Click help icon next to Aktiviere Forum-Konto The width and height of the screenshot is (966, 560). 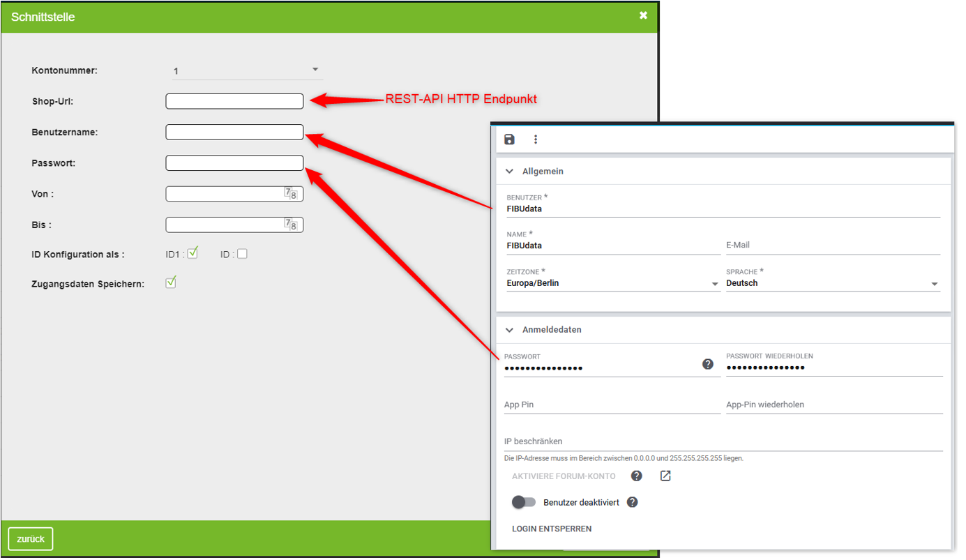pyautogui.click(x=636, y=476)
